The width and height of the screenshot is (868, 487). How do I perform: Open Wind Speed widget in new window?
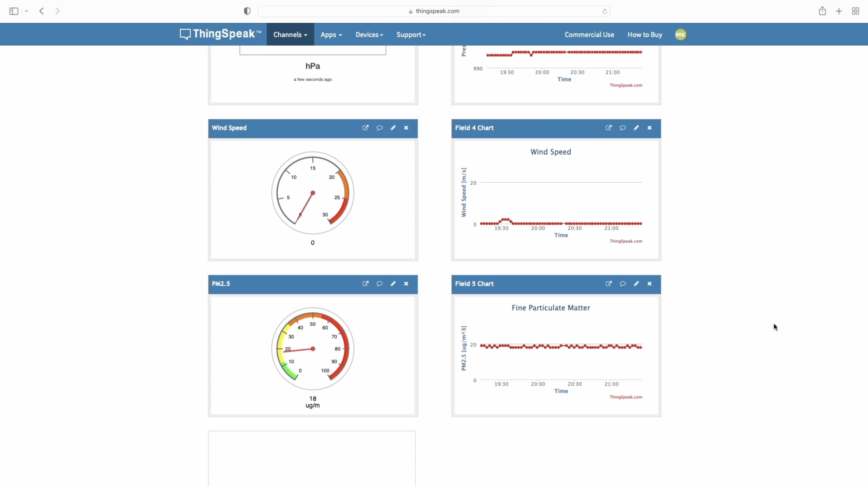click(365, 128)
